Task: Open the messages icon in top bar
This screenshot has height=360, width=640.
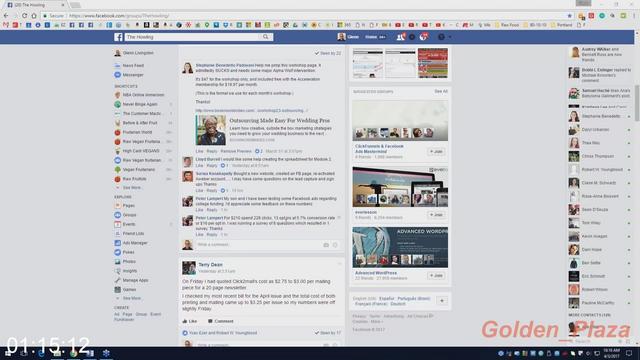Action: pos(412,37)
